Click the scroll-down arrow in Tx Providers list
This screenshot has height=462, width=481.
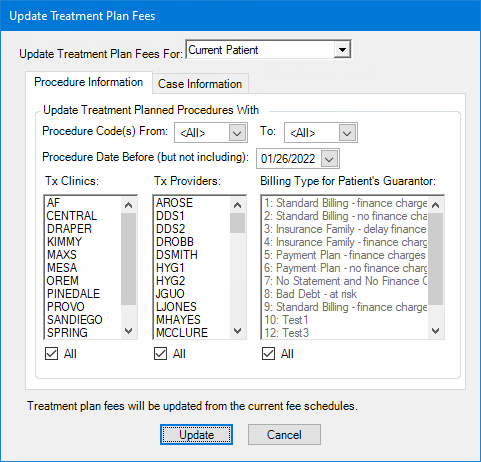click(238, 331)
